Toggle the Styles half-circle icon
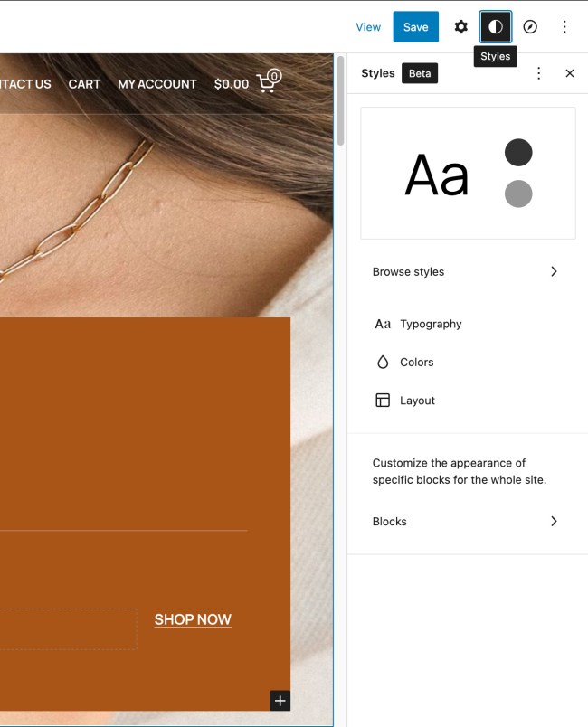588x727 pixels. click(x=495, y=27)
